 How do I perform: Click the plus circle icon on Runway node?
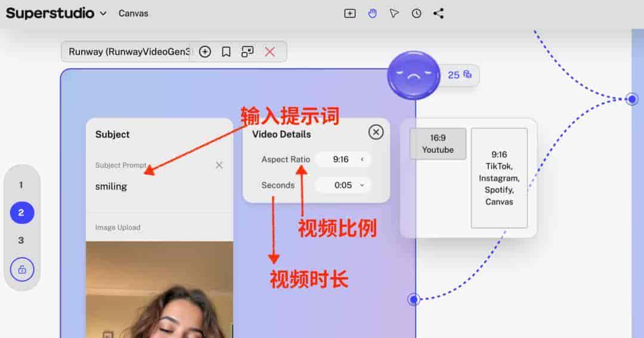(205, 52)
